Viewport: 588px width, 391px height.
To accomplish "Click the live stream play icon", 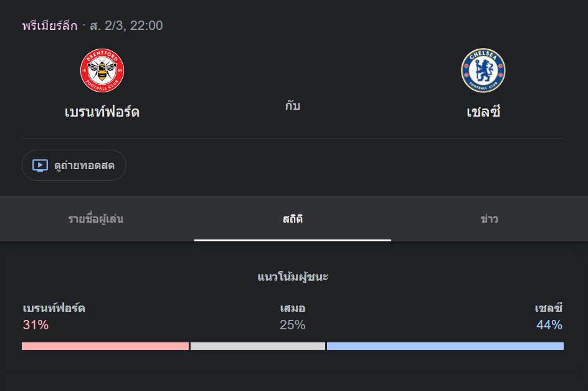I will [x=40, y=165].
